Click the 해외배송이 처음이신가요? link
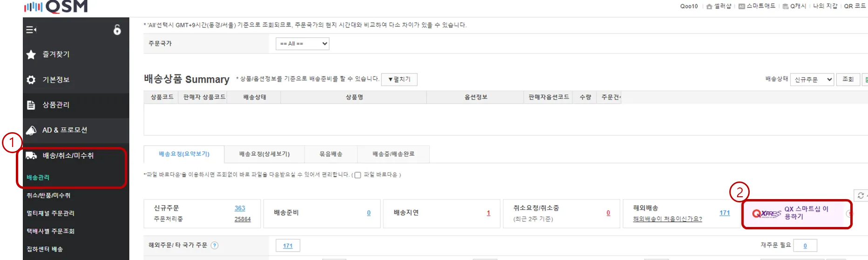868x260 pixels. (x=667, y=219)
